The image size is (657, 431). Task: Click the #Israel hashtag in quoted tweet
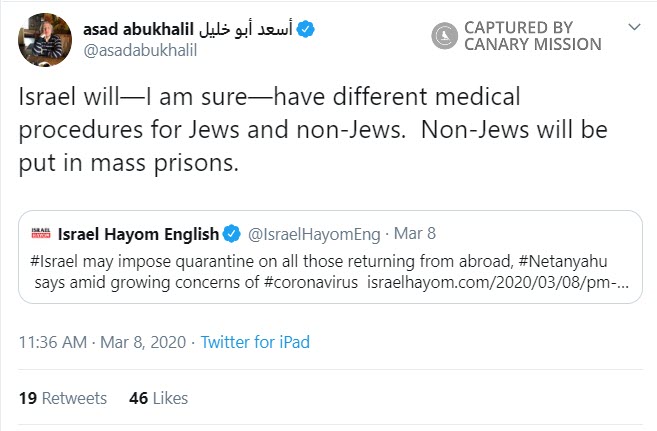pyautogui.click(x=57, y=261)
